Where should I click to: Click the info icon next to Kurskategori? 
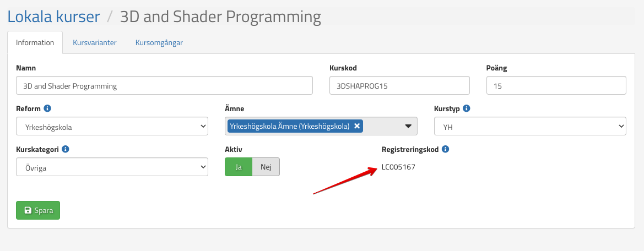click(x=66, y=149)
